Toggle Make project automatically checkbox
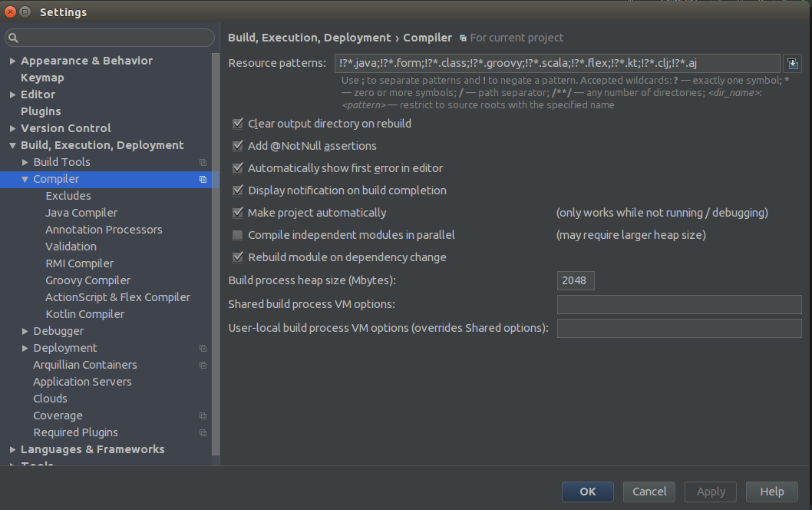 click(x=238, y=213)
